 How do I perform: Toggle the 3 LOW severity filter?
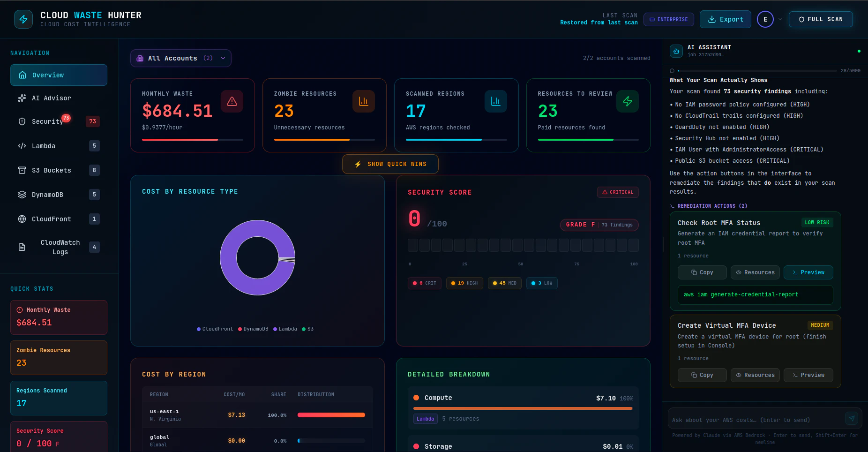click(542, 283)
